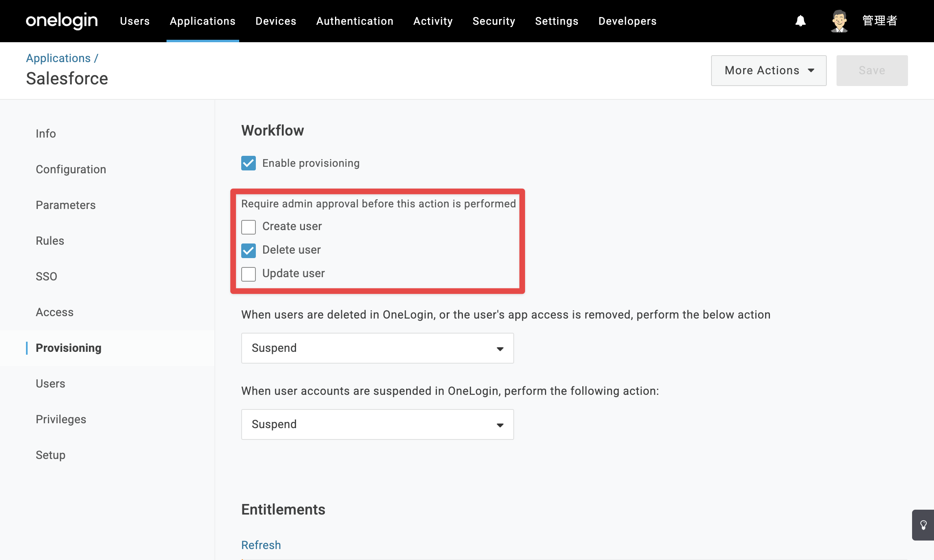Check the Create user approval box
This screenshot has width=934, height=560.
point(249,227)
